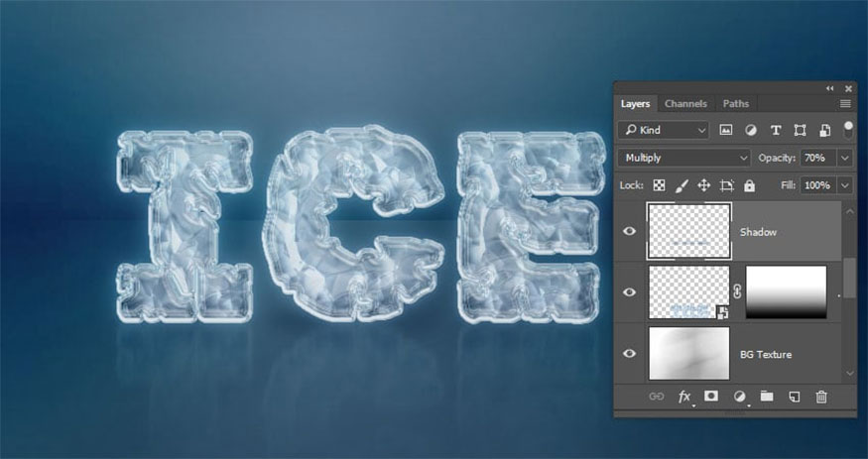
Task: Lock all padlock icon
Action: coord(750,185)
